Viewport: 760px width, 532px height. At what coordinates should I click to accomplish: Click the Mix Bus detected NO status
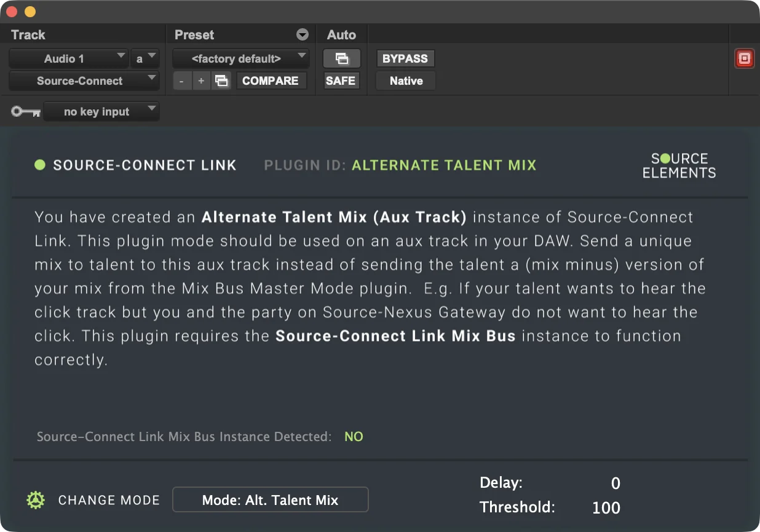point(354,437)
